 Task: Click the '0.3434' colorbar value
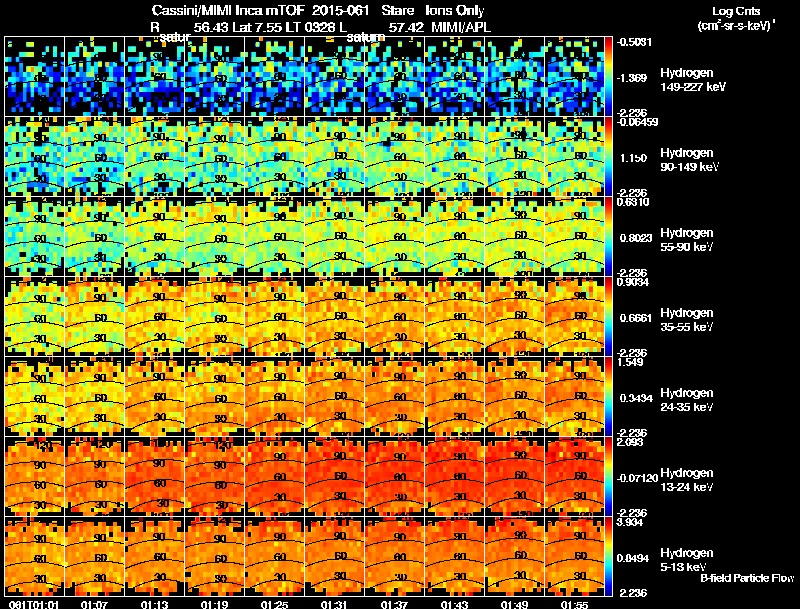636,398
